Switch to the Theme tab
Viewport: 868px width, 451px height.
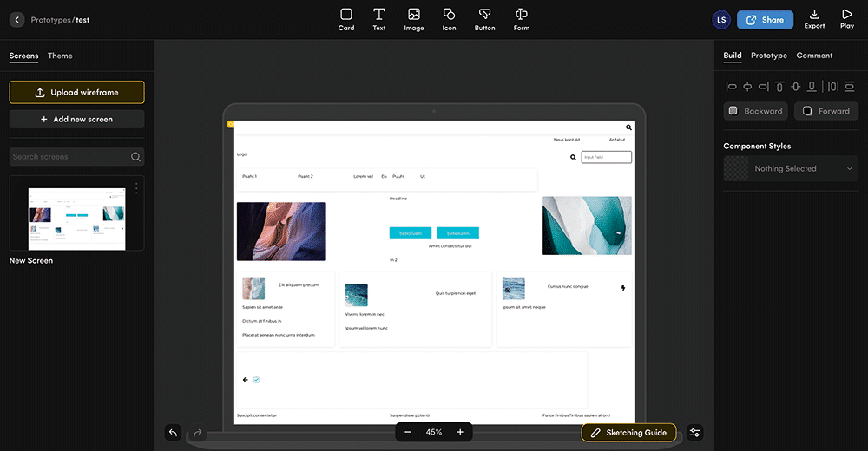pyautogui.click(x=60, y=56)
